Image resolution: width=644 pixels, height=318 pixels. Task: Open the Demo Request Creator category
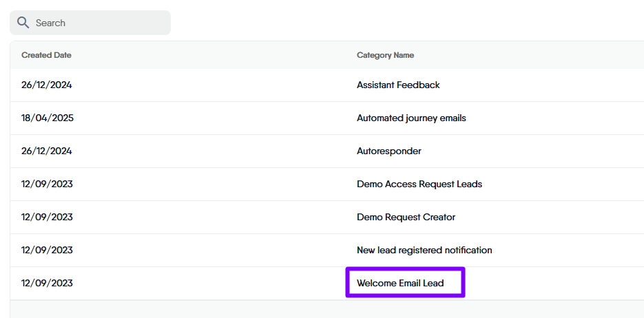tap(406, 218)
